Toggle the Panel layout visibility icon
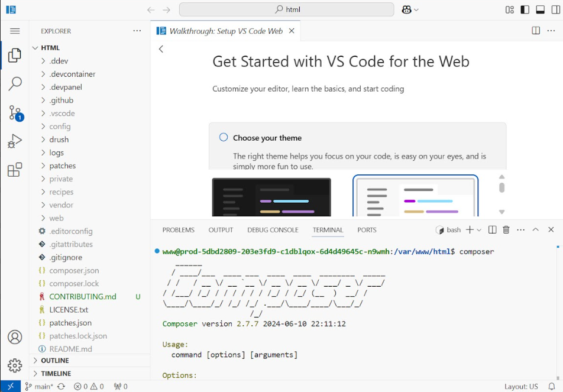 tap(540, 9)
